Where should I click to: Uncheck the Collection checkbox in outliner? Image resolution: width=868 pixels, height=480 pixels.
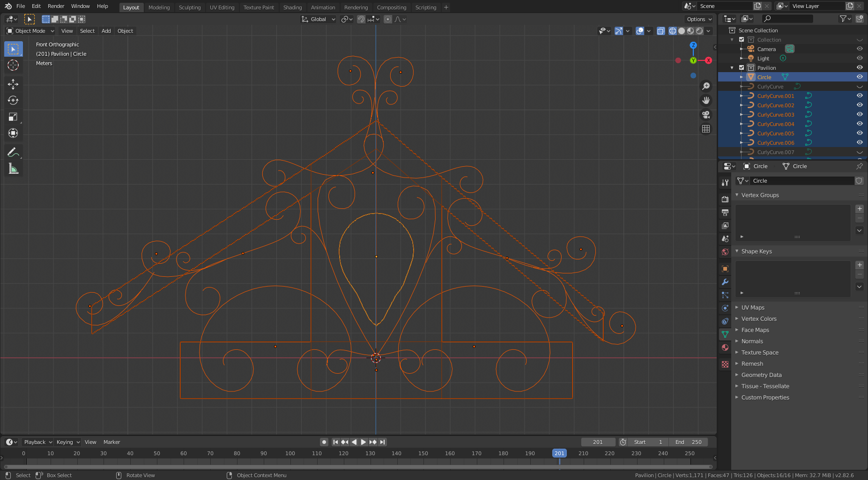[742, 40]
